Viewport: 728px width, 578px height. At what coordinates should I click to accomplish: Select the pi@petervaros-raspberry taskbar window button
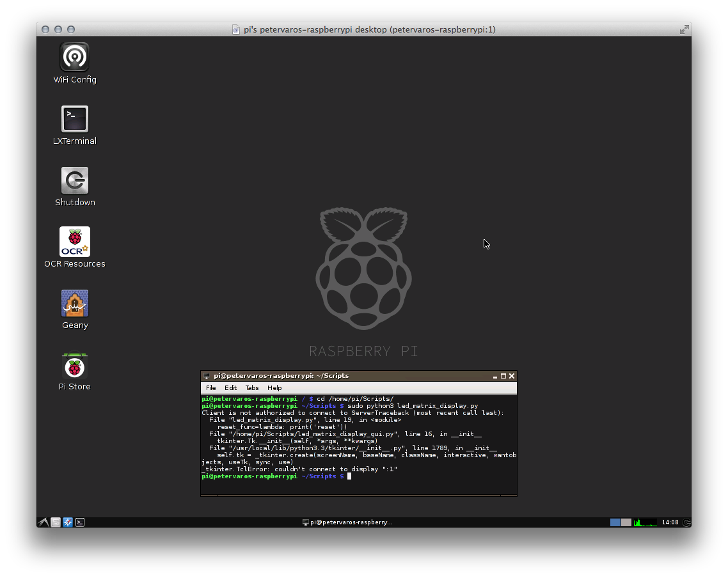coord(347,522)
